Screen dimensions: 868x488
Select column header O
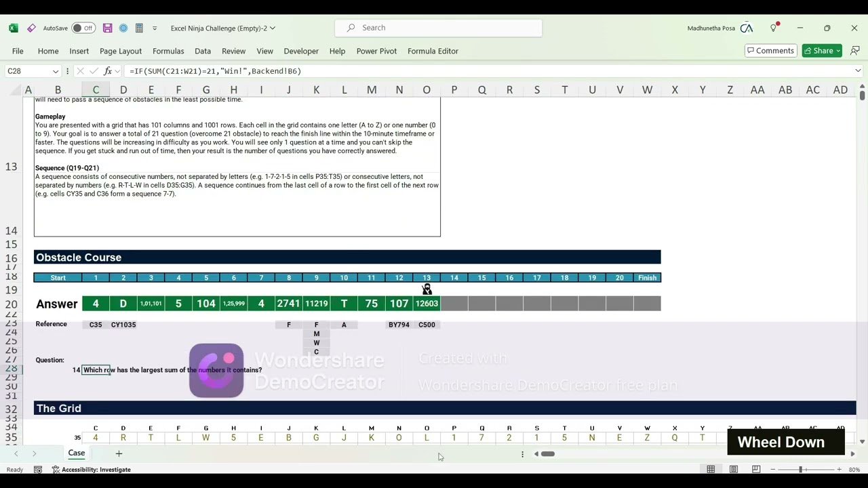click(x=427, y=89)
